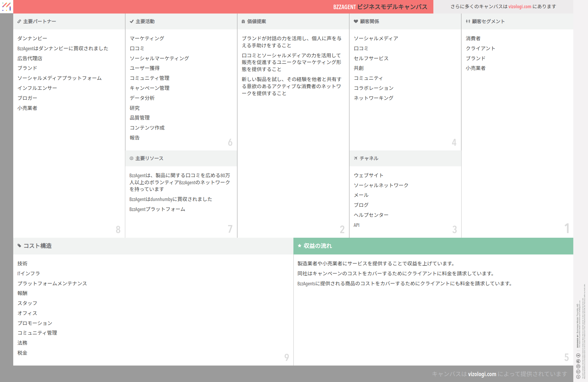The height and width of the screenshot is (382, 588).
Task: Select ソーシャルメディアプラットフォーム partner entry
Action: click(x=59, y=78)
